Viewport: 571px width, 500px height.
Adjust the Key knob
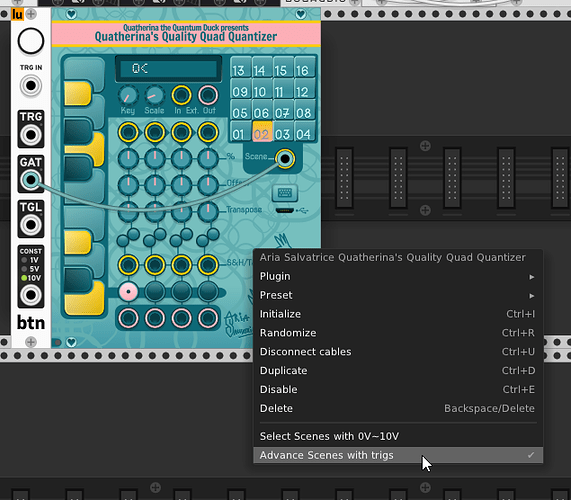click(x=128, y=96)
